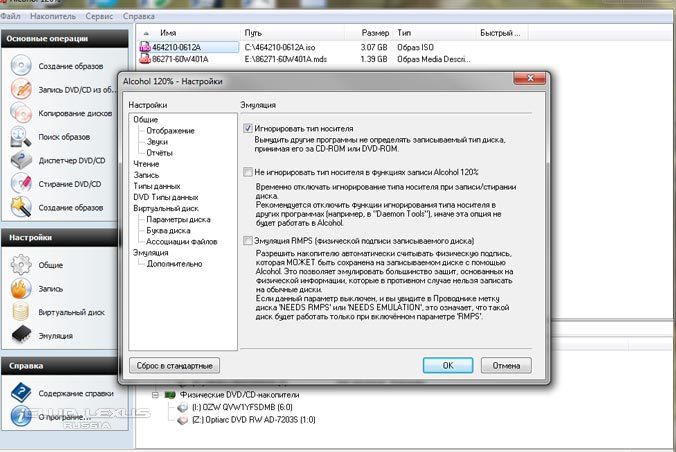Open Виртуальный диск settings in the sidebar

click(x=22, y=313)
